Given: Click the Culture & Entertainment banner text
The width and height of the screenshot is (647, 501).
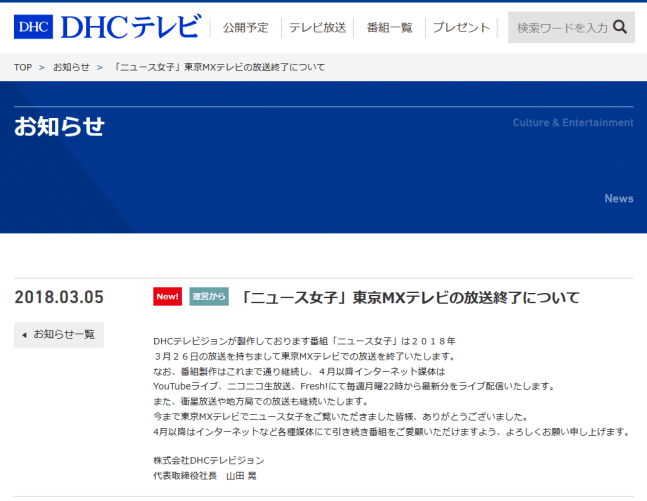Looking at the screenshot, I should 573,123.
